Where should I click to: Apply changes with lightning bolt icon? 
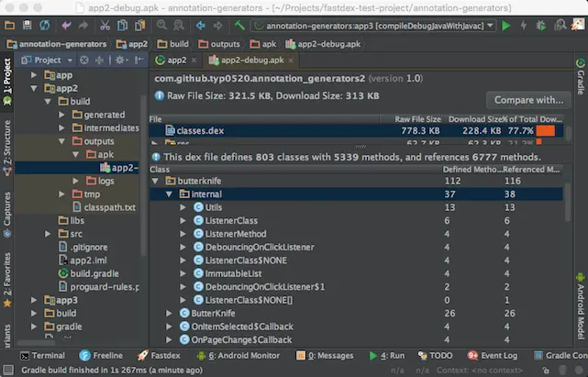pos(524,26)
